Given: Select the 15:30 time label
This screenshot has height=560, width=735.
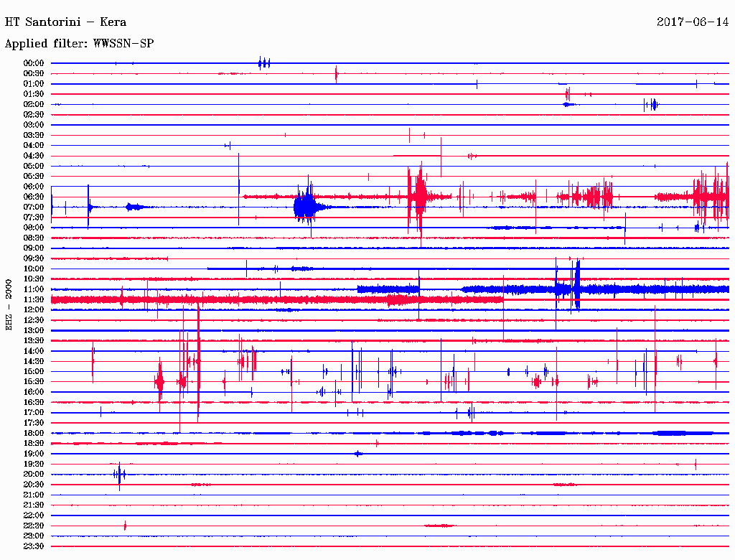Looking at the screenshot, I should pyautogui.click(x=34, y=382).
